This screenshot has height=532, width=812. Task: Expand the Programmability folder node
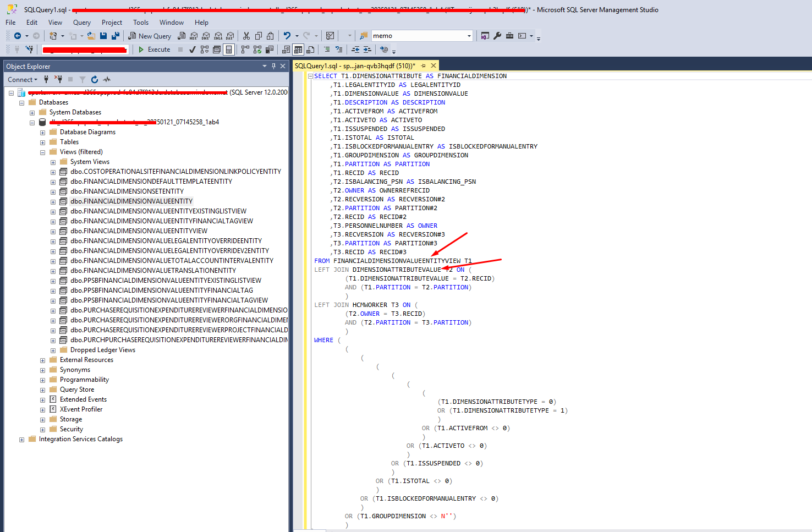click(x=42, y=380)
